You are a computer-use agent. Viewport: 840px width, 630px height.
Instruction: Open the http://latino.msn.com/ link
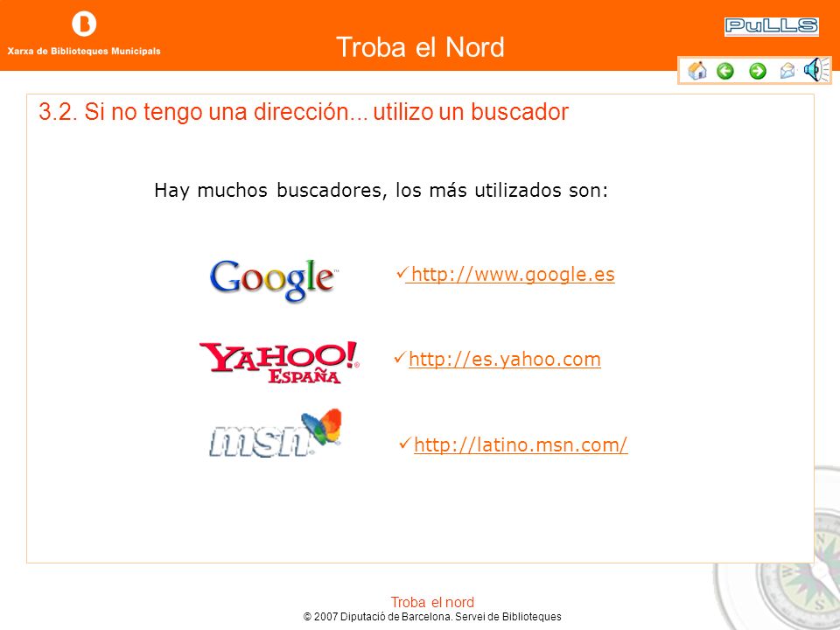[x=521, y=444]
